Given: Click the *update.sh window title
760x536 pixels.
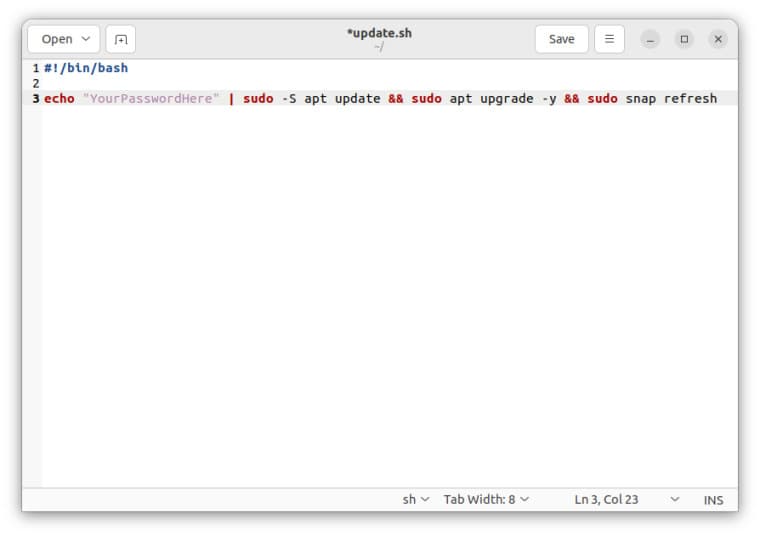Looking at the screenshot, I should [x=379, y=33].
